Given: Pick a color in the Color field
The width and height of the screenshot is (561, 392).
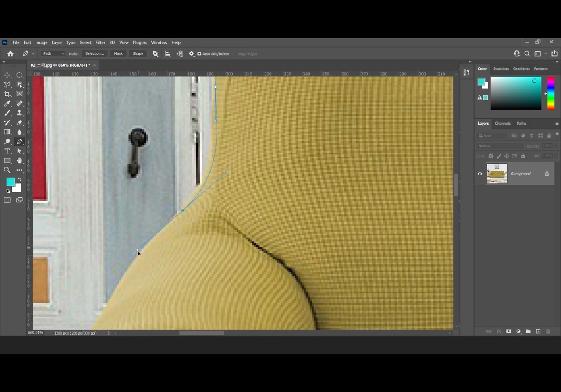Looking at the screenshot, I should (516, 93).
